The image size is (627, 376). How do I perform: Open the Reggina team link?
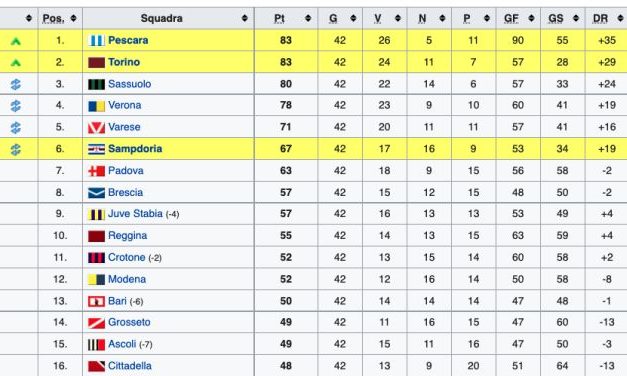(x=128, y=236)
